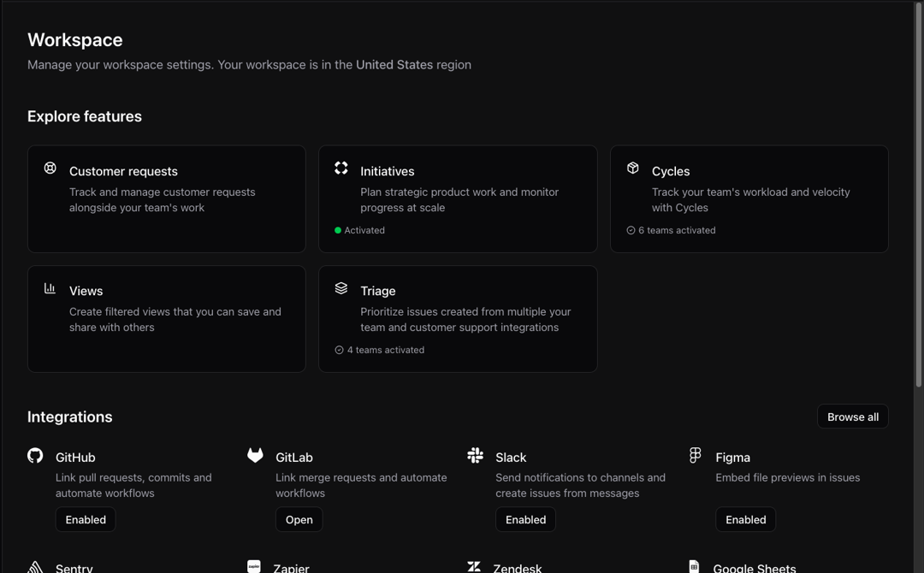Click the Views bar chart icon
The height and width of the screenshot is (573, 924).
point(50,288)
